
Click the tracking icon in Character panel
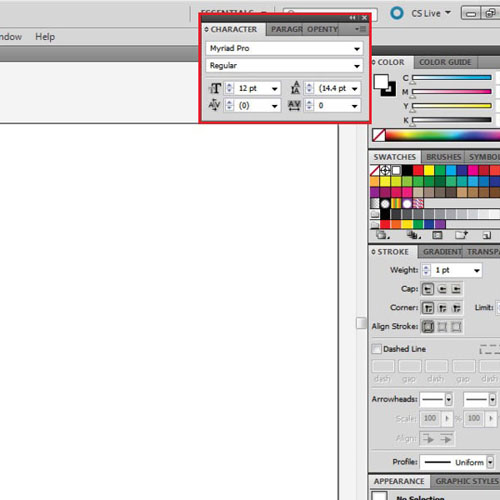(x=294, y=106)
